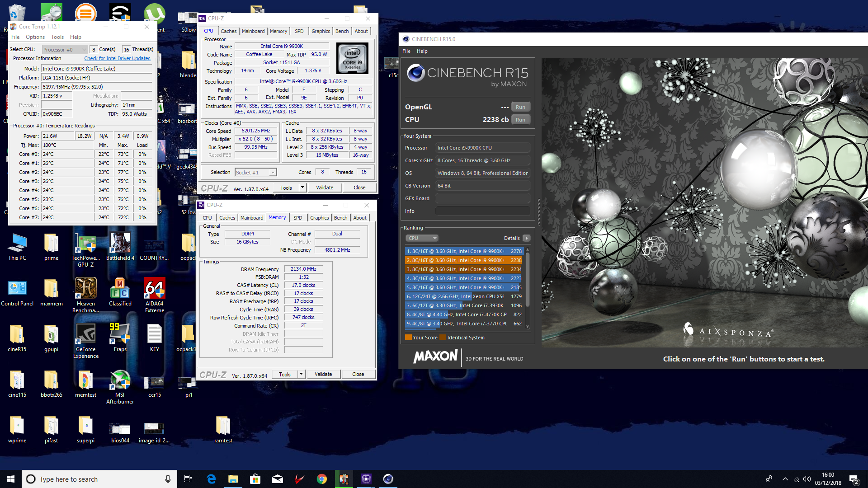The height and width of the screenshot is (488, 868).
Task: Click the Intel Core i9 logo in CPU-Z
Action: (353, 58)
